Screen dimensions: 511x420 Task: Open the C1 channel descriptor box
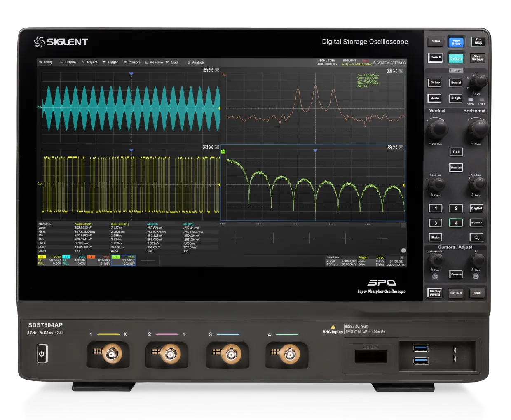[49, 260]
